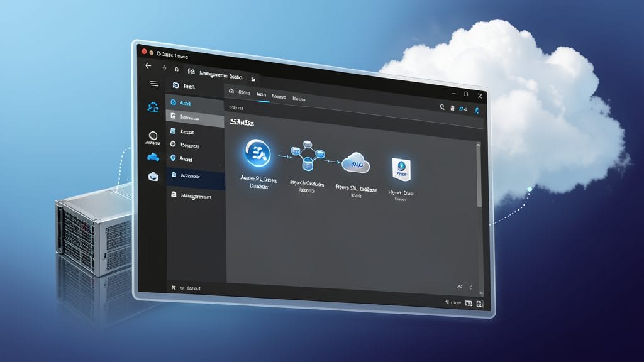Viewport: 644px width, 362px height.
Task: Close the Management Studio tab
Action: click(253, 79)
